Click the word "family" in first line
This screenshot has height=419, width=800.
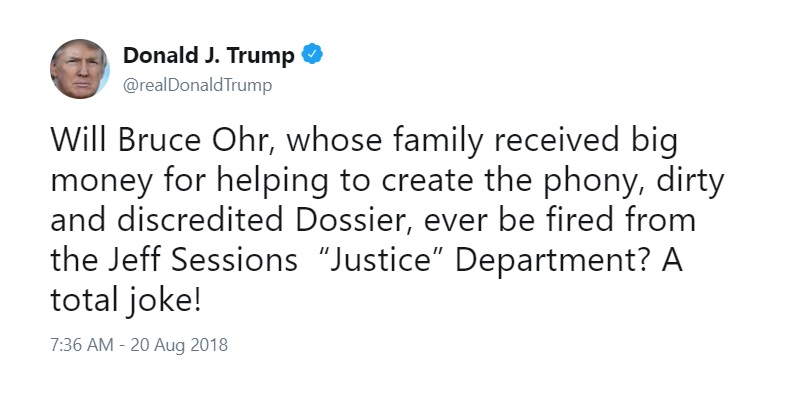(x=438, y=141)
